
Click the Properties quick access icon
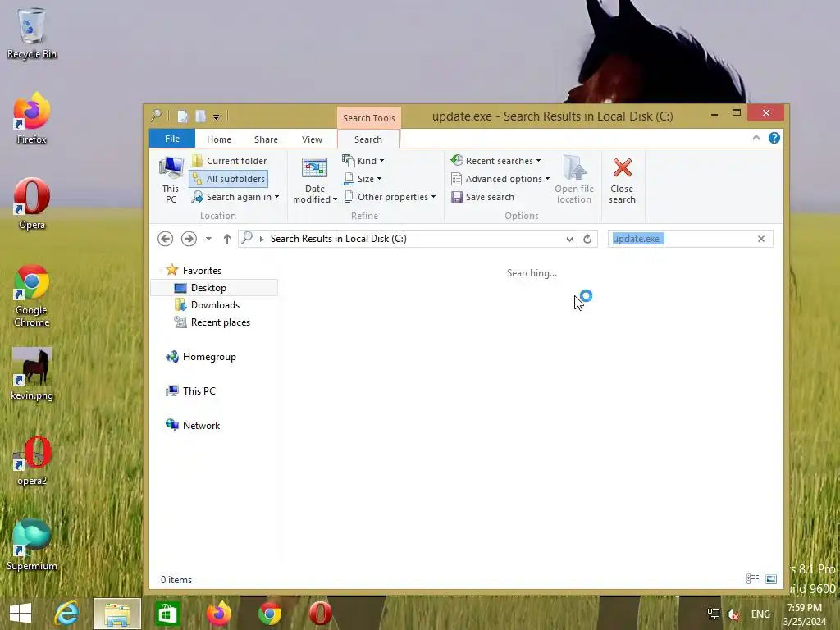182,116
